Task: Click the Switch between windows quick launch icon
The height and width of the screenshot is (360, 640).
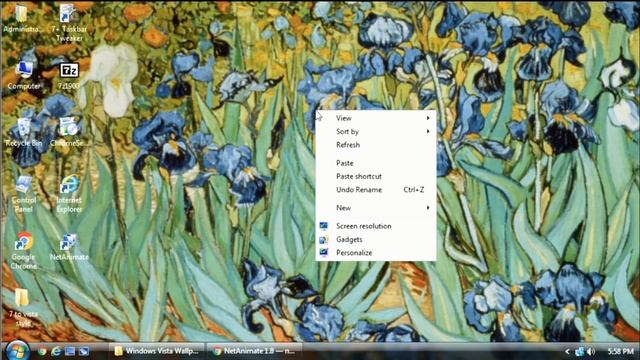Action: pyautogui.click(x=84, y=351)
